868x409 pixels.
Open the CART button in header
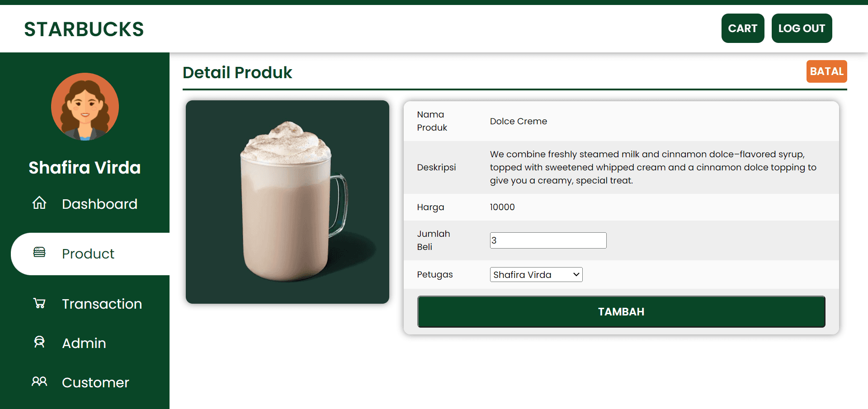(743, 28)
